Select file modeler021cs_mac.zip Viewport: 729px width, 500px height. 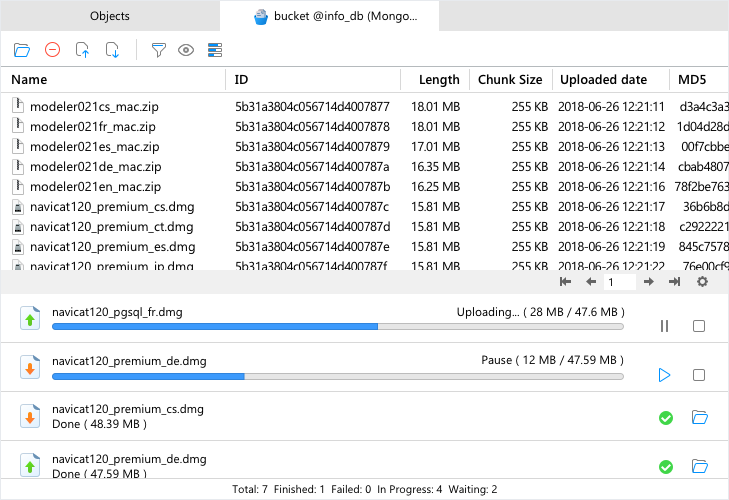coord(94,107)
